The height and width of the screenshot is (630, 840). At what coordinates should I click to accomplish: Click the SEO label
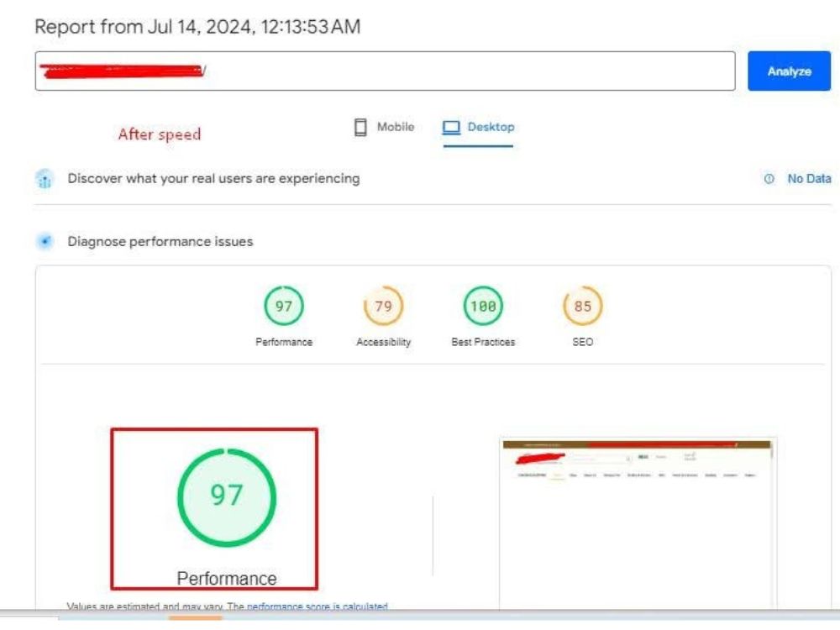(x=583, y=342)
